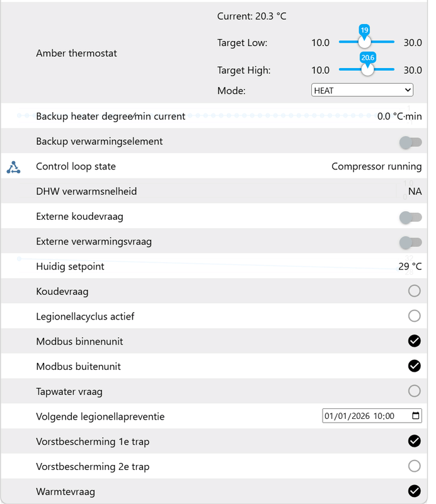Click the Huidig setpoint row label
The height and width of the screenshot is (504, 436).
[71, 266]
